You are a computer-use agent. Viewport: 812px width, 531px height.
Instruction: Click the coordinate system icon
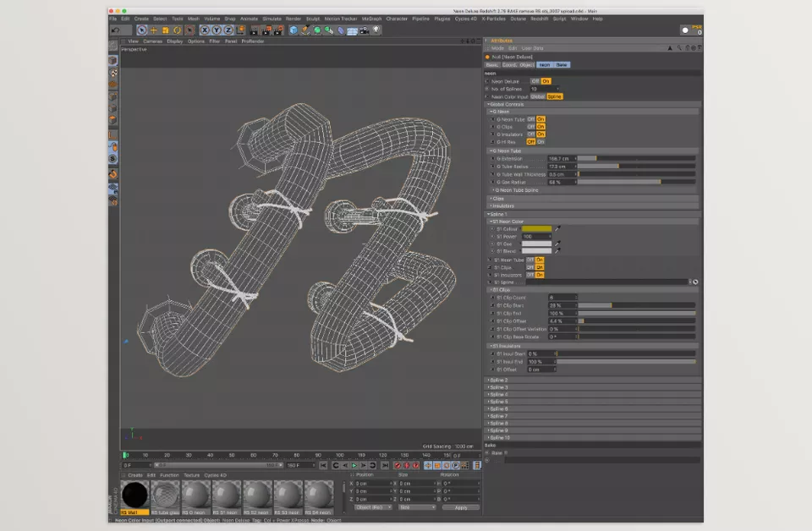(240, 30)
